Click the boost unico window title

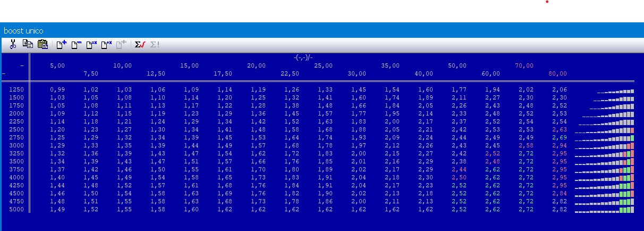(x=23, y=31)
